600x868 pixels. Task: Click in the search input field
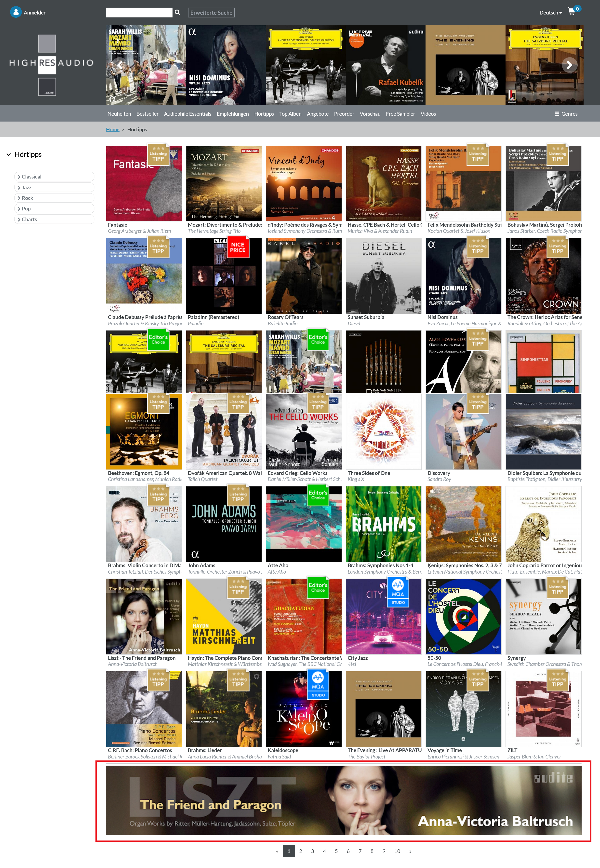[139, 13]
